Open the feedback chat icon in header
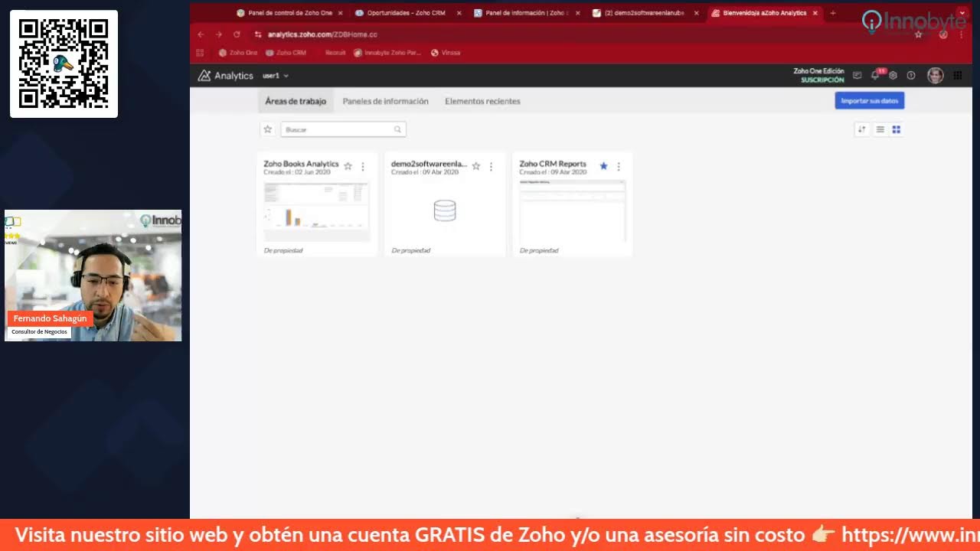 click(x=857, y=76)
